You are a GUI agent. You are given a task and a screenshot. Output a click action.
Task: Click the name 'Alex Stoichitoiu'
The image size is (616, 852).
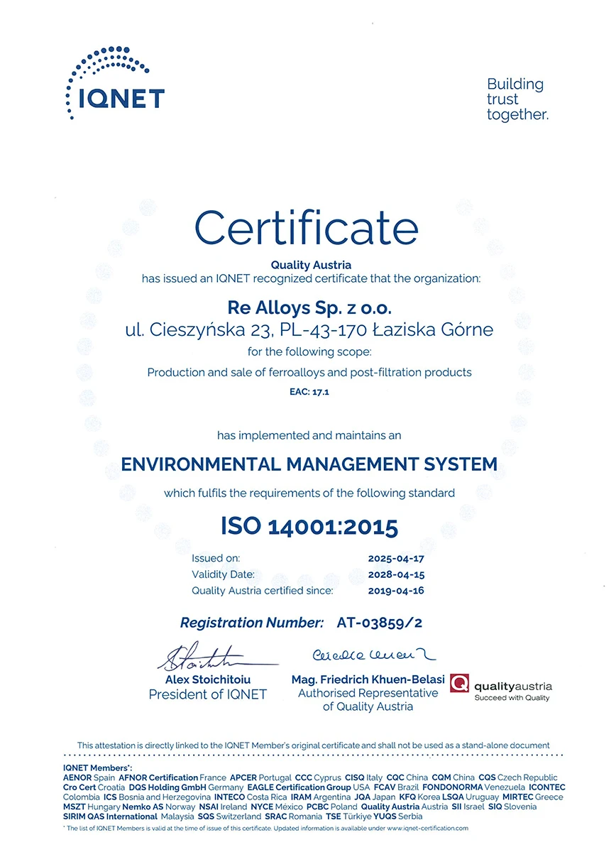208,679
